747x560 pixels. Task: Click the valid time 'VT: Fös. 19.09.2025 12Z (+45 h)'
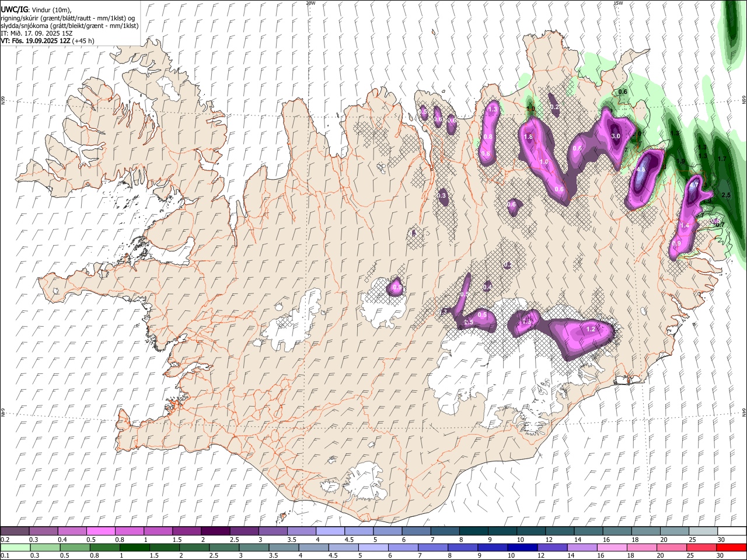[x=48, y=41]
